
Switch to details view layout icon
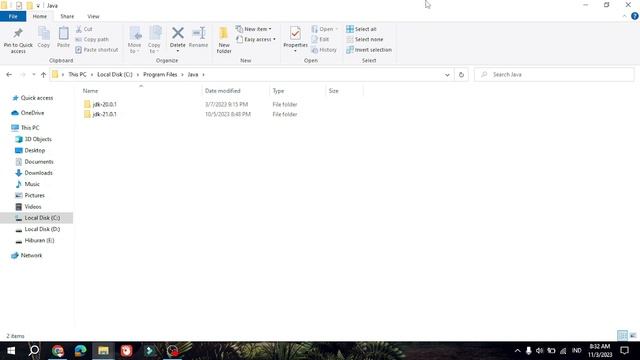pyautogui.click(x=622, y=336)
